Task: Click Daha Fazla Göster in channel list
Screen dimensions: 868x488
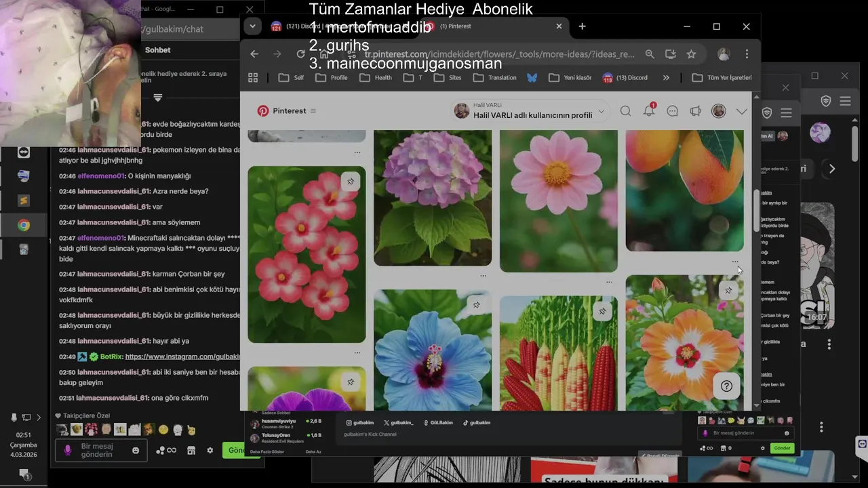Action: (267, 451)
